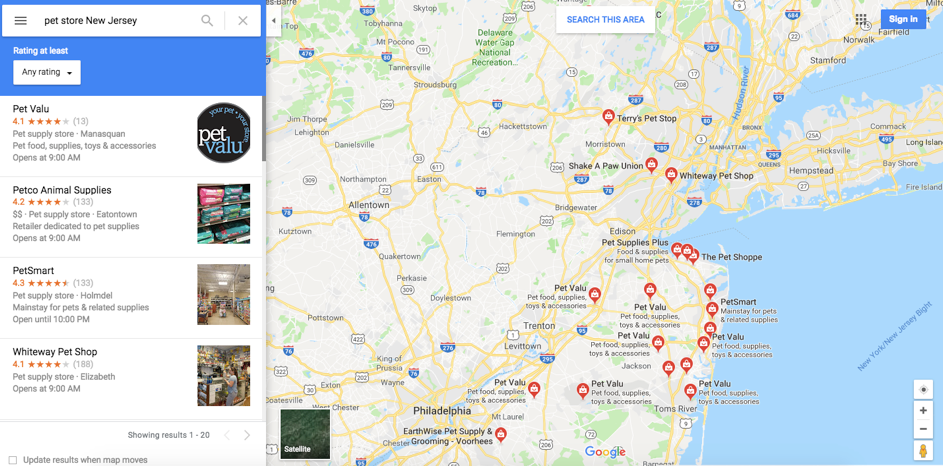Go to next results page arrow
Image resolution: width=943 pixels, height=466 pixels.
pos(247,435)
